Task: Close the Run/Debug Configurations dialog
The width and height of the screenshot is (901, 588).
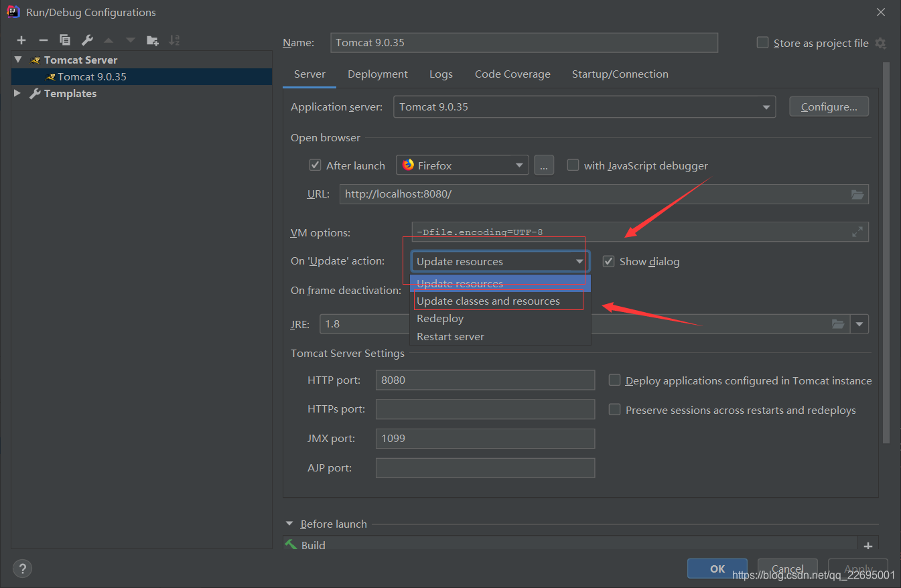Action: [x=881, y=12]
